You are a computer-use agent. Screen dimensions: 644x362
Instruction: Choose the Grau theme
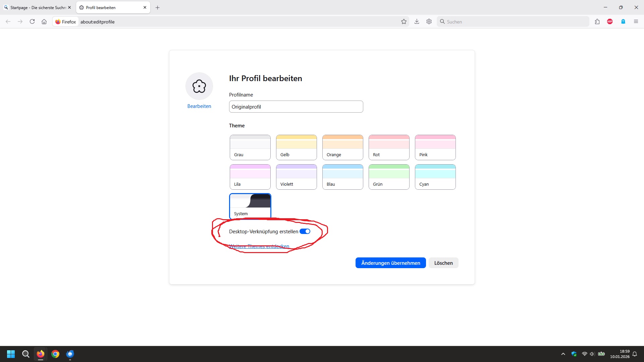click(x=250, y=147)
